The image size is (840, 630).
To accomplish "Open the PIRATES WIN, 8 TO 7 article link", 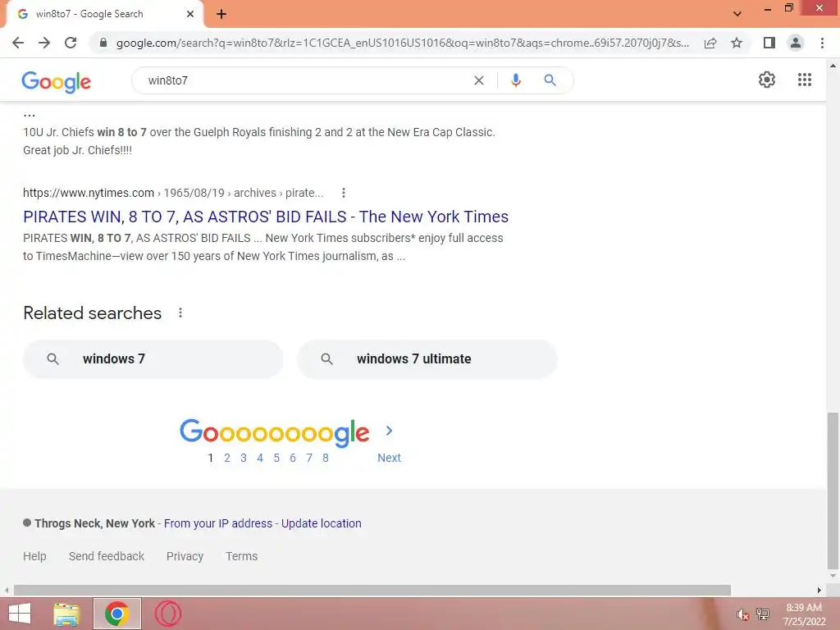I will tap(266, 217).
